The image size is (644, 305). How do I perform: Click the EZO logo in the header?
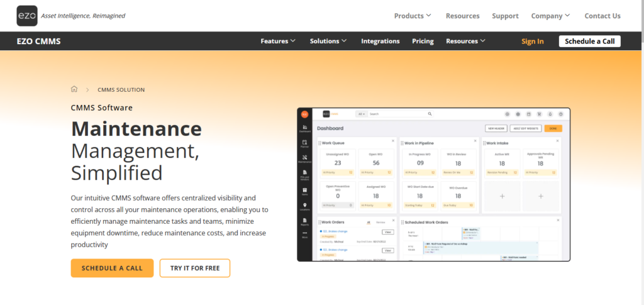pyautogui.click(x=27, y=16)
